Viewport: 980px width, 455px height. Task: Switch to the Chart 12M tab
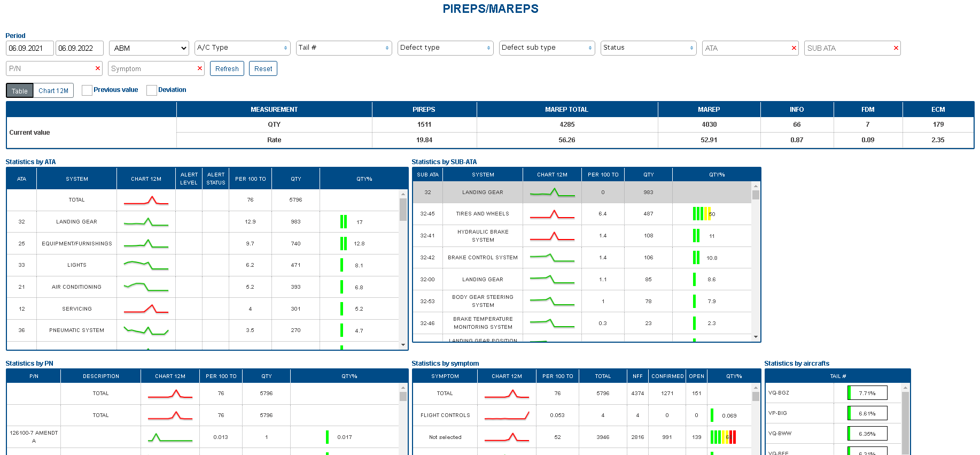[53, 91]
